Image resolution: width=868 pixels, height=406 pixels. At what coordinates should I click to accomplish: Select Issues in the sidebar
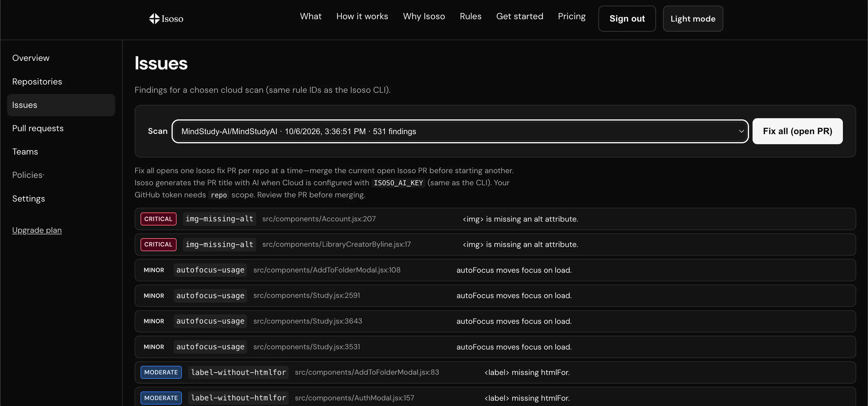[x=61, y=105]
